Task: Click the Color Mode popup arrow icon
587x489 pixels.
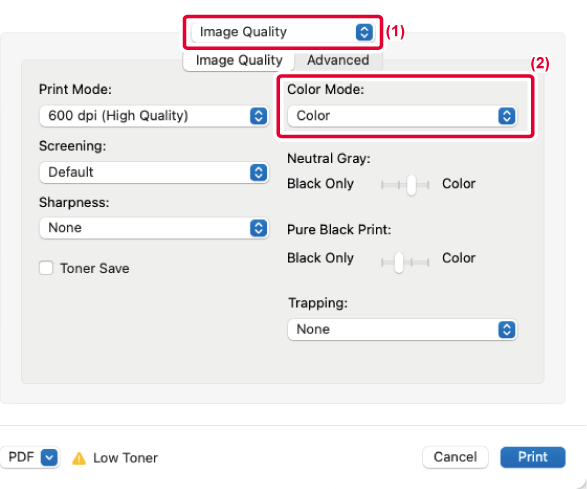Action: [507, 116]
